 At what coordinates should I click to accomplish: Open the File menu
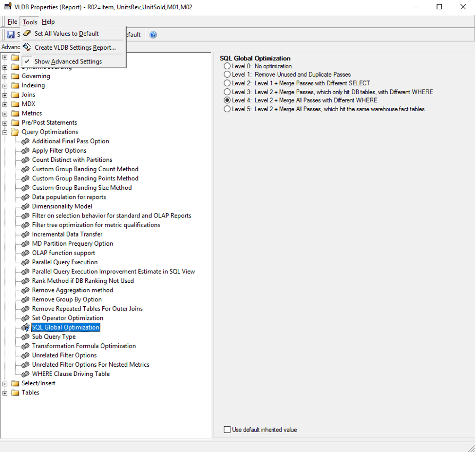click(x=12, y=22)
